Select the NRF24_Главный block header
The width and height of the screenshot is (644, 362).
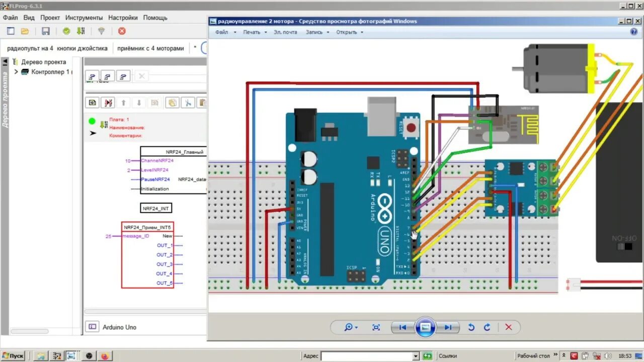(x=184, y=152)
